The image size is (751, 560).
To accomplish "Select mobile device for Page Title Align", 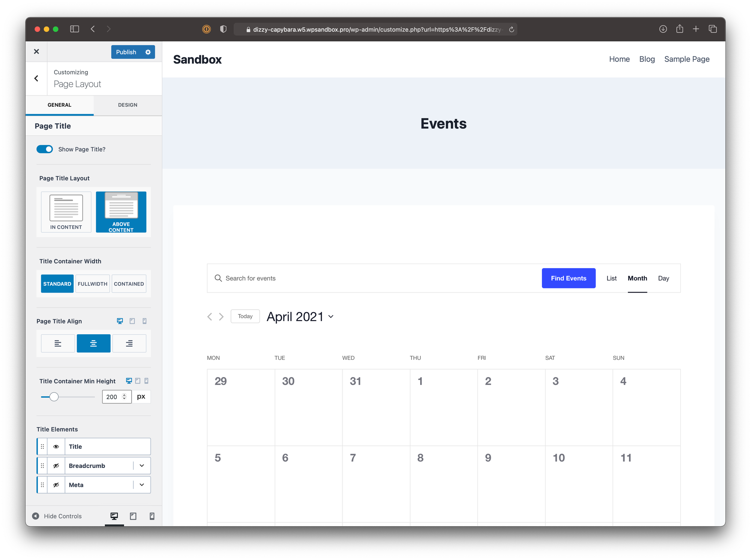I will (145, 321).
